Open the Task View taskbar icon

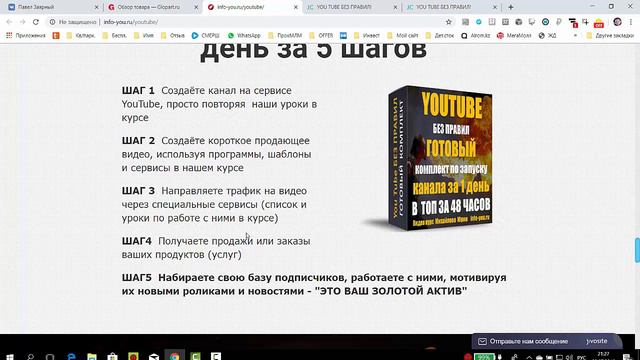coord(50,357)
